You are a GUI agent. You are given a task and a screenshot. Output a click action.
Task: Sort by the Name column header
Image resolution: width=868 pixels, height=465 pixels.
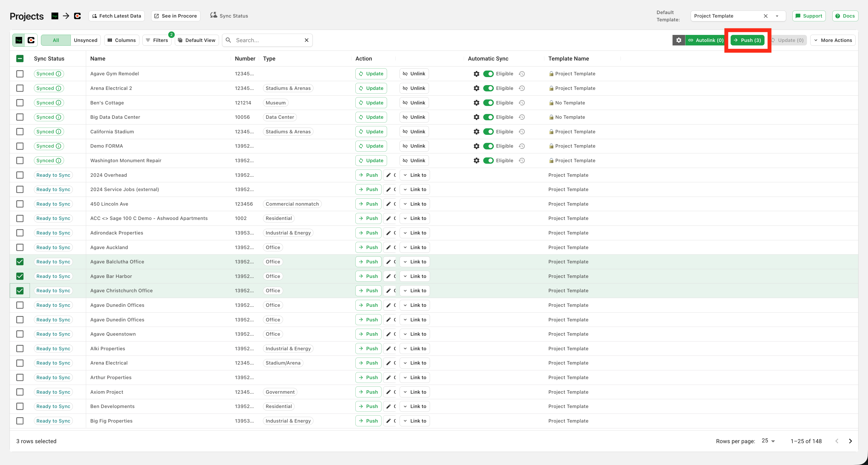pos(98,59)
